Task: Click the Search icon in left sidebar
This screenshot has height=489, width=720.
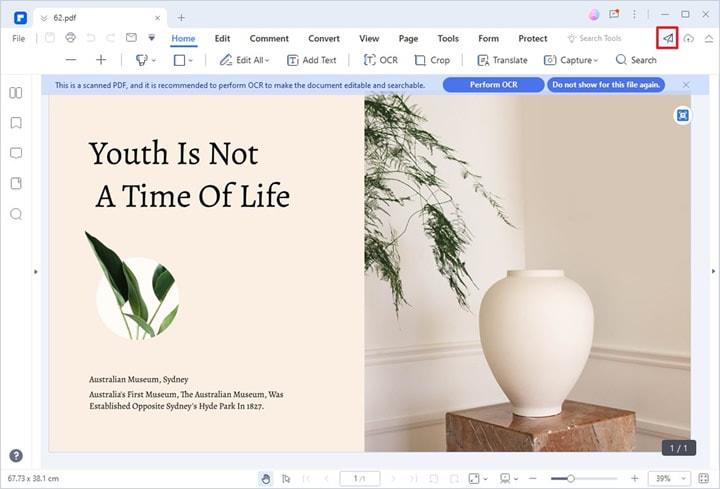Action: pyautogui.click(x=16, y=214)
